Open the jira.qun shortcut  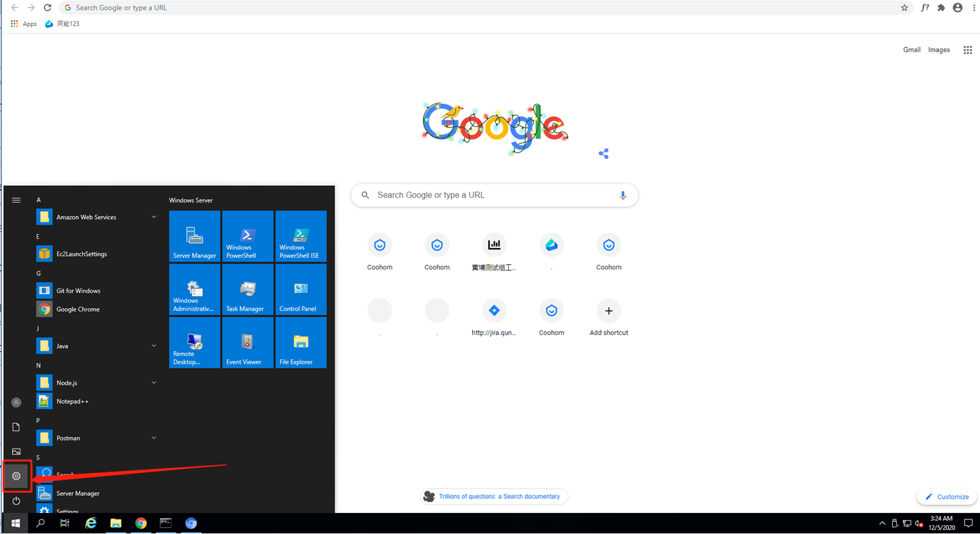coord(494,318)
